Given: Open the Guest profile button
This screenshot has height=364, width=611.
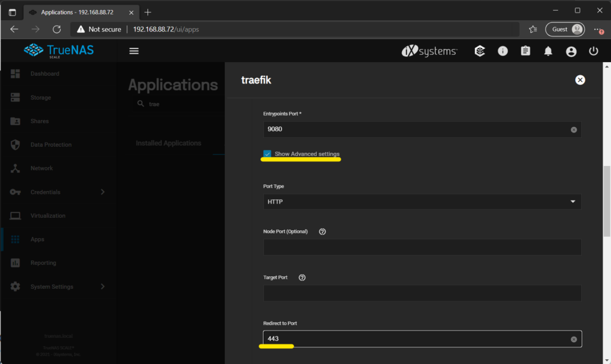Looking at the screenshot, I should tap(565, 29).
